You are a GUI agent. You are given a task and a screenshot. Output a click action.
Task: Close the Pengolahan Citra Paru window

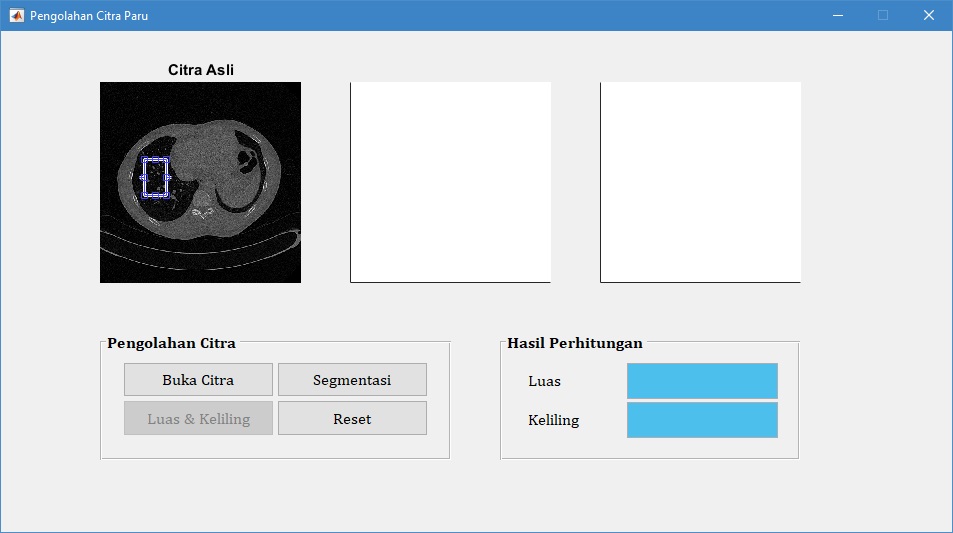pos(928,16)
